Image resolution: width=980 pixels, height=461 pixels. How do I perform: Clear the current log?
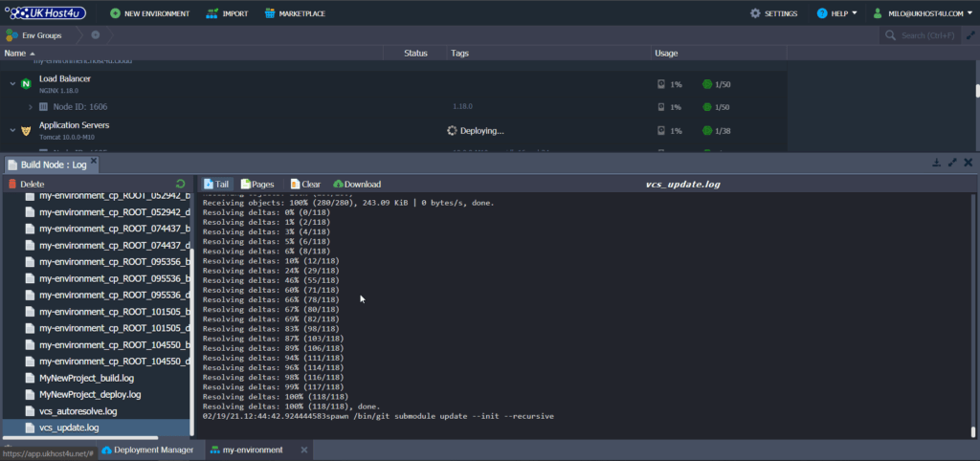coord(305,185)
